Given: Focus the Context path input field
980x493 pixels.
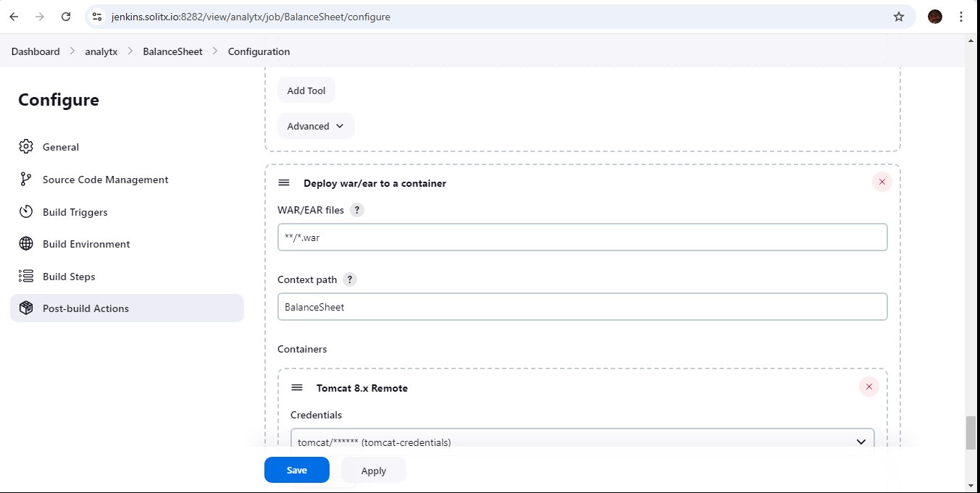Looking at the screenshot, I should 582,307.
